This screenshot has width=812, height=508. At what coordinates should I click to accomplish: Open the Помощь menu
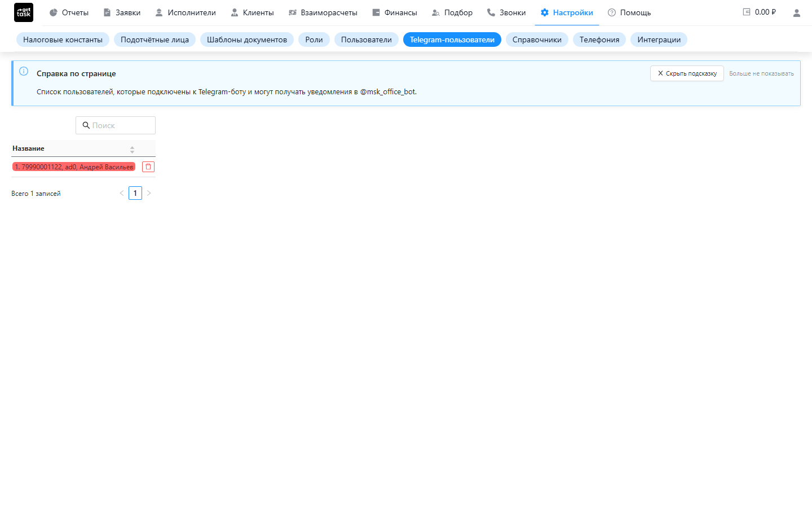(629, 12)
